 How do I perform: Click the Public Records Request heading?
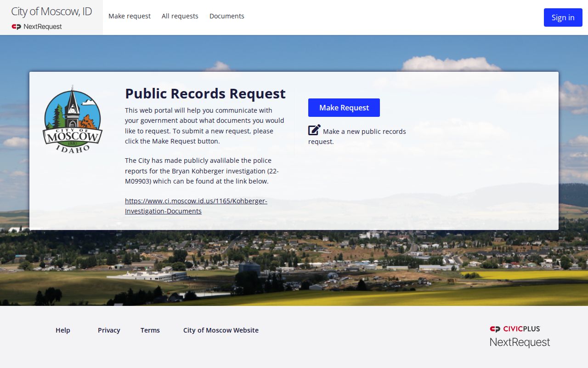click(x=205, y=93)
